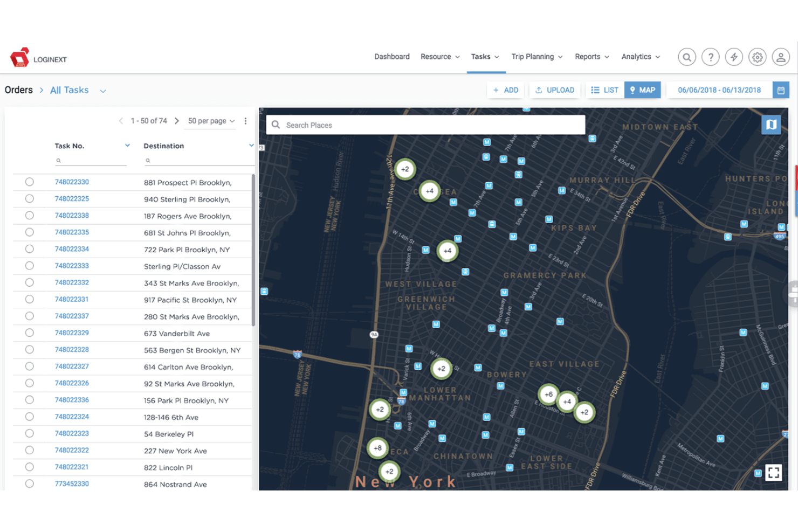The height and width of the screenshot is (532, 798).
Task: Toggle fullscreen map icon
Action: point(773,473)
